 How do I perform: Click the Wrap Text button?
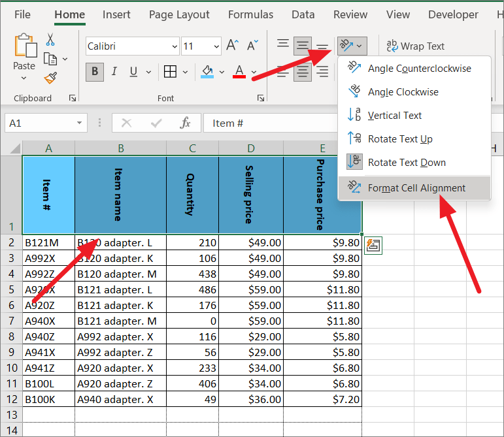click(416, 46)
